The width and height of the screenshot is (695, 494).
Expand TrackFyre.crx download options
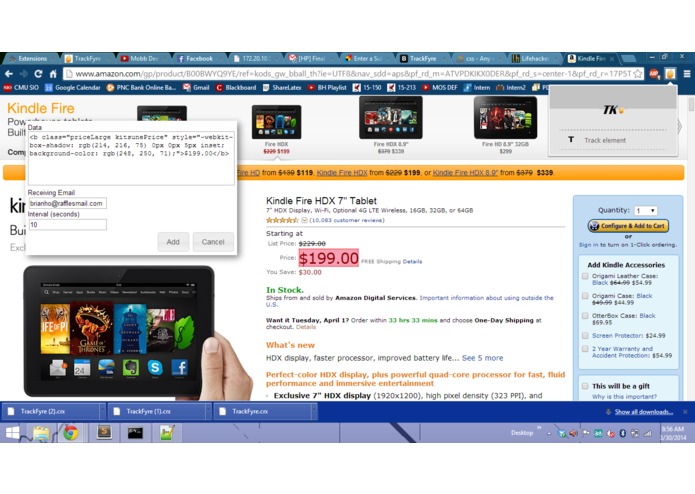[x=314, y=412]
